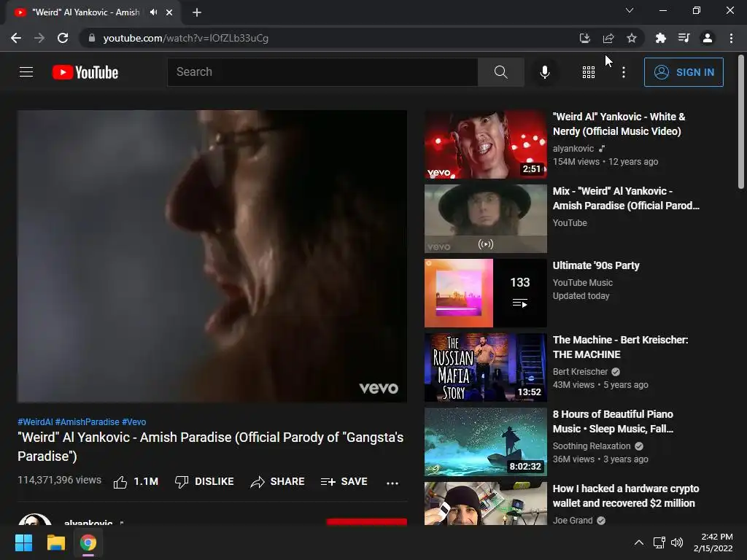Click the vevo watermark in player
This screenshot has height=560, width=747.
point(379,388)
